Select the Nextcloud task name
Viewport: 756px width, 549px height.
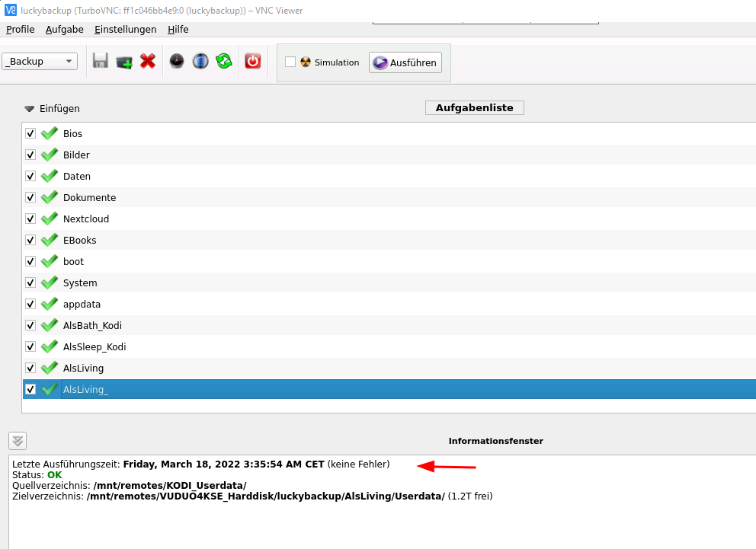pyautogui.click(x=86, y=219)
